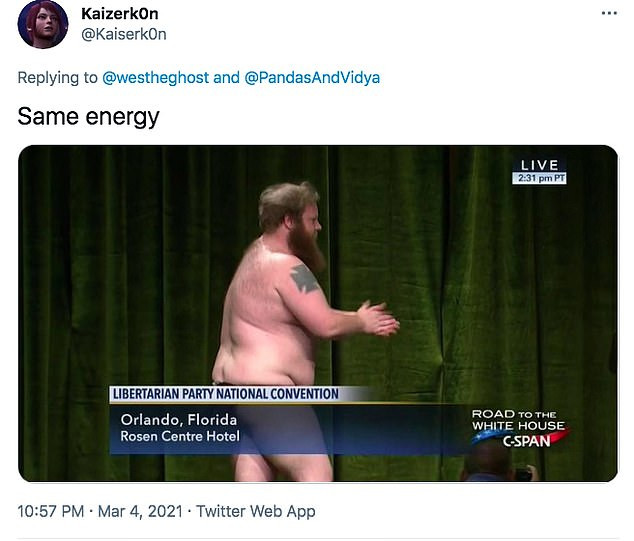Screen dimensions: 634x541
Task: Visit the @PandasAndVidya profile mention
Action: (312, 78)
